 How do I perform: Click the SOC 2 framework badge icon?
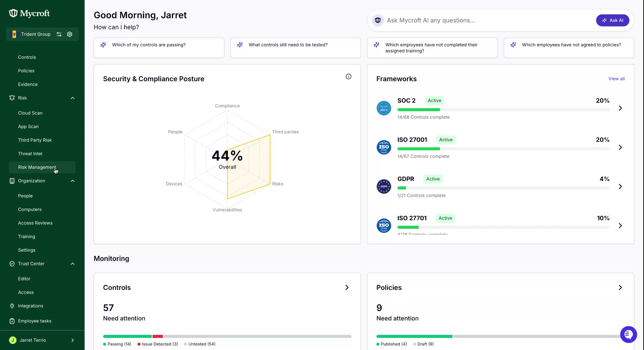pyautogui.click(x=384, y=108)
